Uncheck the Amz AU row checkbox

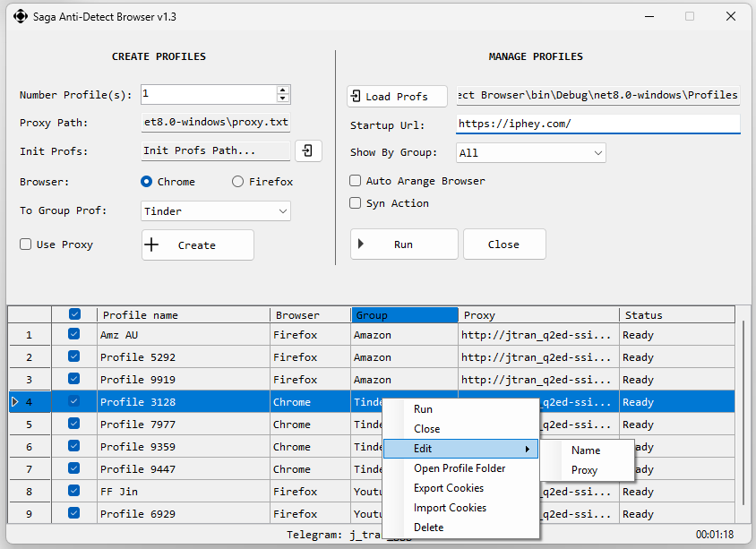(73, 333)
